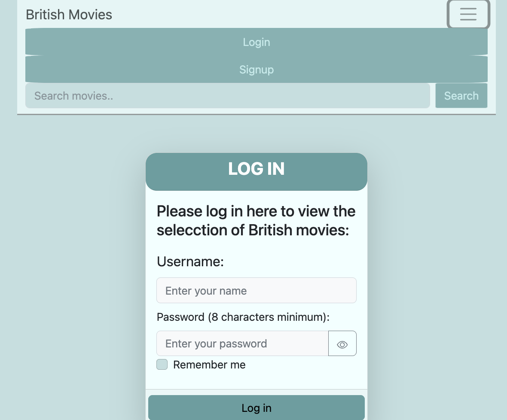Hide the password using the eye toggle
The image size is (507, 420).
[x=342, y=344]
